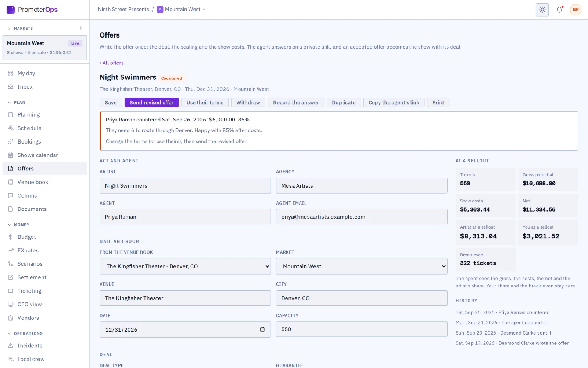
Task: Open the Mountain West breadcrumb switcher
Action: click(182, 10)
